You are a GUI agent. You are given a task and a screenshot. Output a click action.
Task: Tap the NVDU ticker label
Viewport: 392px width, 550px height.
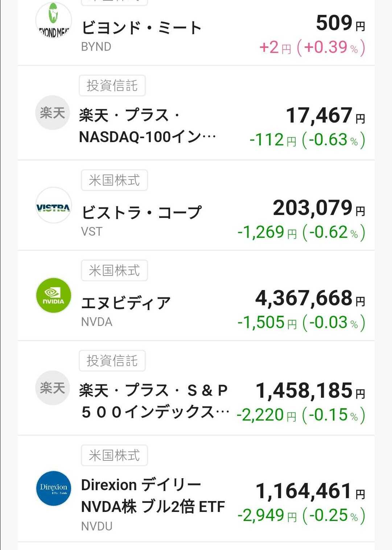[96, 526]
